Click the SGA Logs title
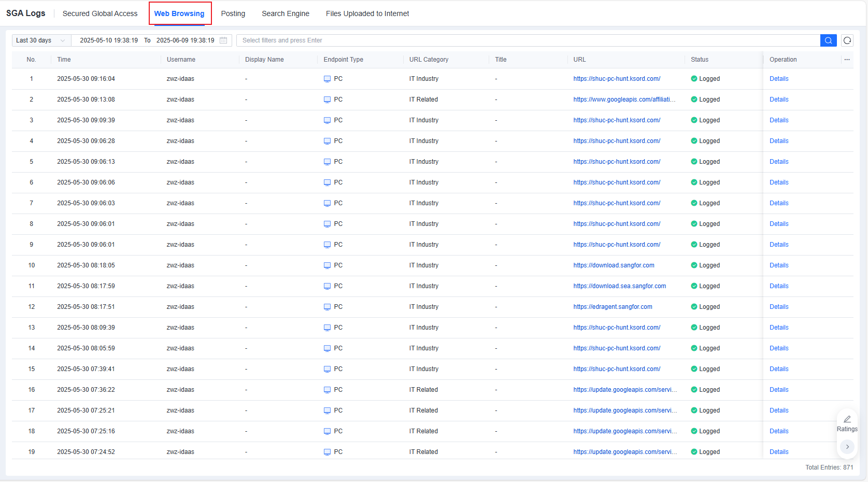 tap(26, 13)
